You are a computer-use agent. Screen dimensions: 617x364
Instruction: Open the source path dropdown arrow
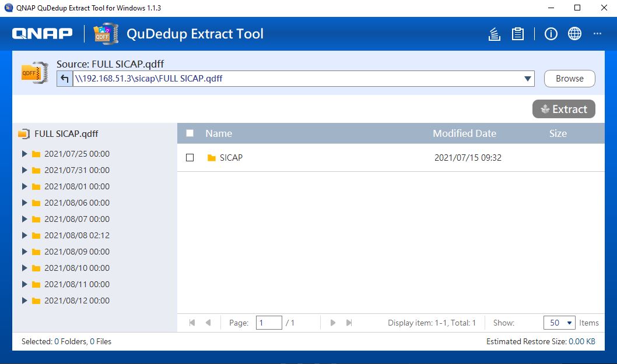(x=528, y=79)
